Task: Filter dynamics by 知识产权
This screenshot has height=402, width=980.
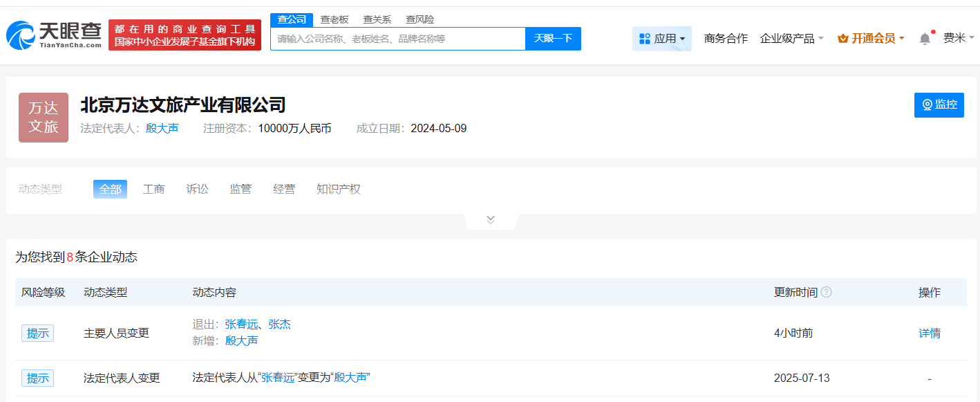Action: pos(339,189)
